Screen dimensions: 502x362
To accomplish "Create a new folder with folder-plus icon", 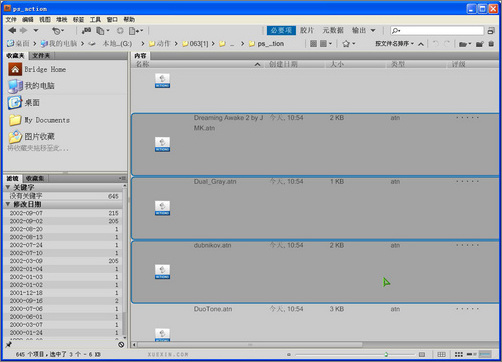I will (x=480, y=44).
